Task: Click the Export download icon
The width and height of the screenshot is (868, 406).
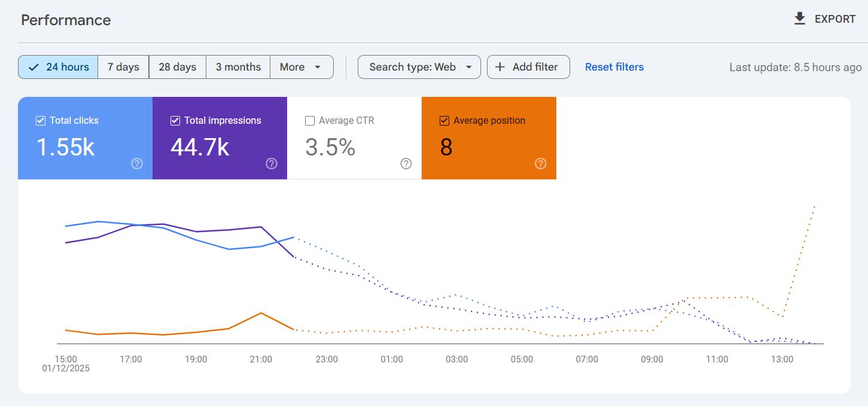Action: coord(799,19)
